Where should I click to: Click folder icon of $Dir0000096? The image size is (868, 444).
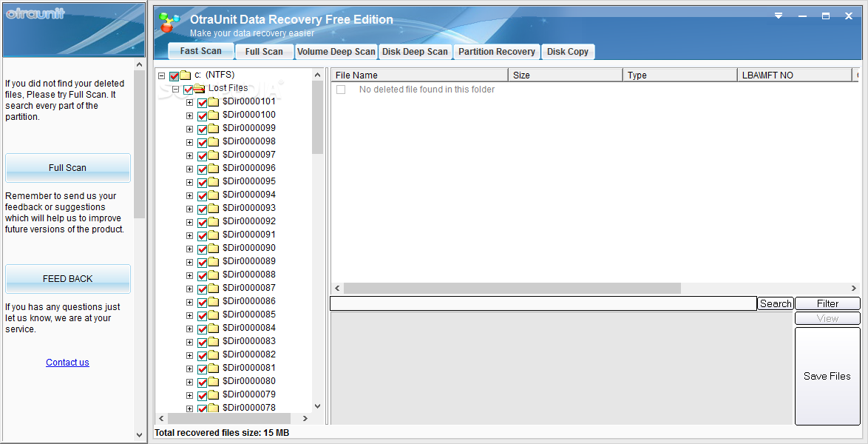pos(214,168)
